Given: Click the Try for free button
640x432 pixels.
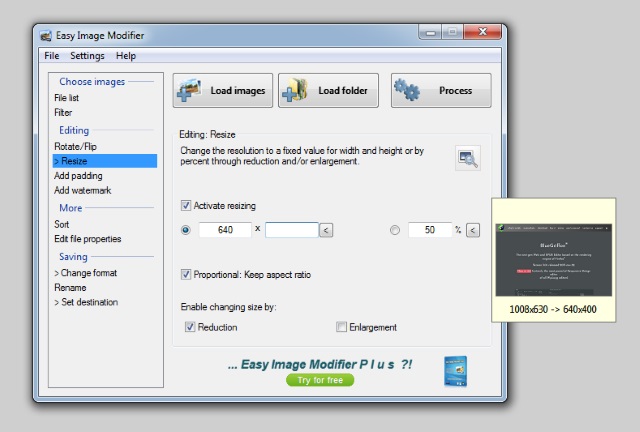Looking at the screenshot, I should point(319,380).
